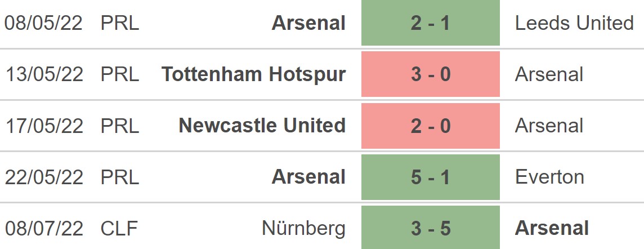The height and width of the screenshot is (249, 644).
Task: Click Arsenal in the Tottenham Hotspur row
Action: (x=549, y=74)
